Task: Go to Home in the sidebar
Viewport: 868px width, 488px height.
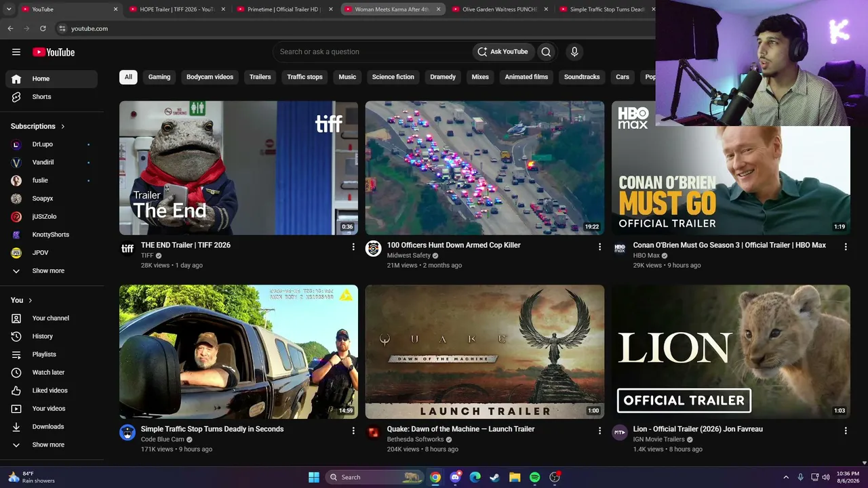Action: pos(52,79)
